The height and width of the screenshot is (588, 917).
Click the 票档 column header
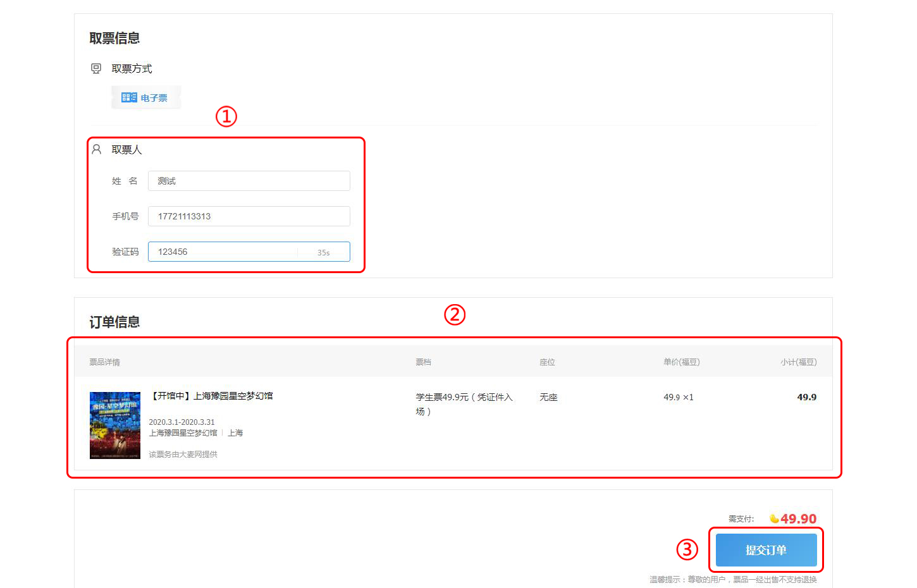click(x=423, y=362)
